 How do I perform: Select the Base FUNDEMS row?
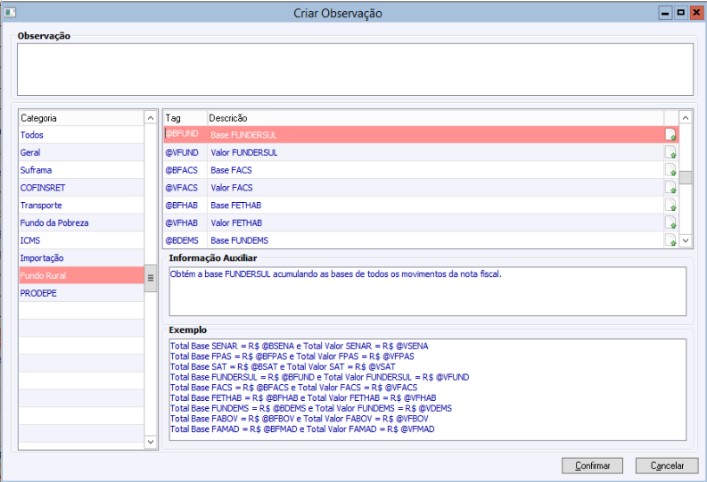[421, 240]
